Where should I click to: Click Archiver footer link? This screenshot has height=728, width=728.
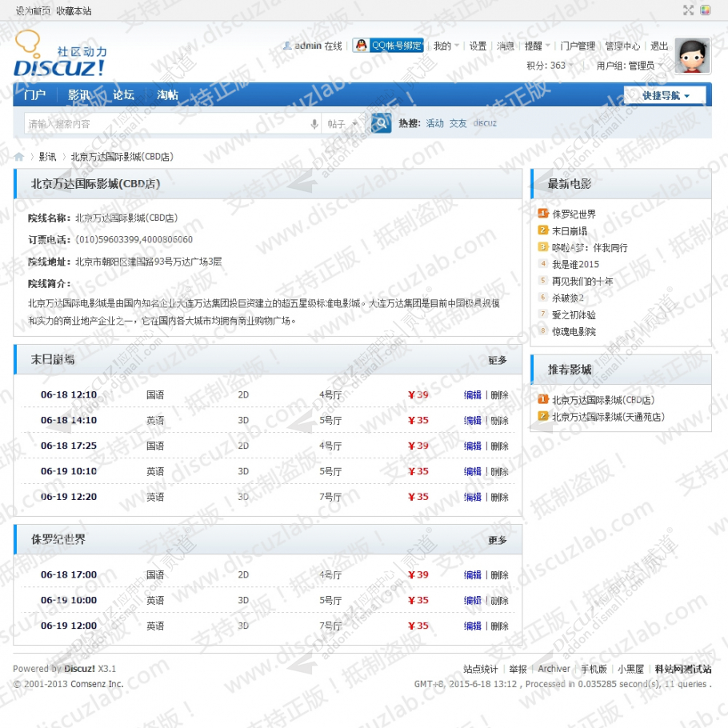(x=554, y=669)
